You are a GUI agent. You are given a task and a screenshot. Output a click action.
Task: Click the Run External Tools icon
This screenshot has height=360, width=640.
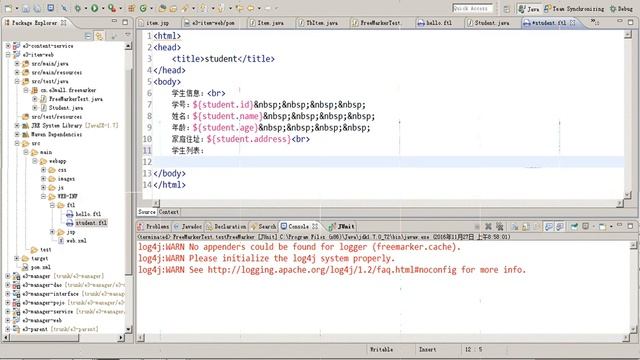[x=112, y=8]
